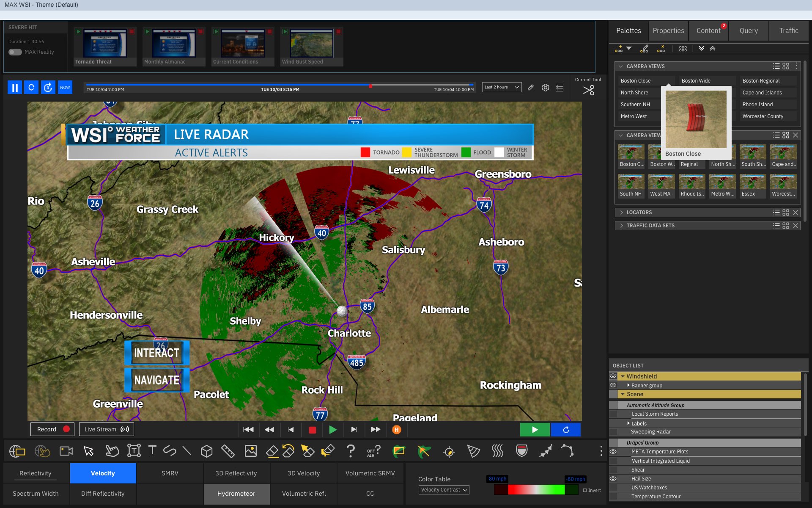The height and width of the screenshot is (508, 812).
Task: Select the ruler measurement tool
Action: coord(228,451)
